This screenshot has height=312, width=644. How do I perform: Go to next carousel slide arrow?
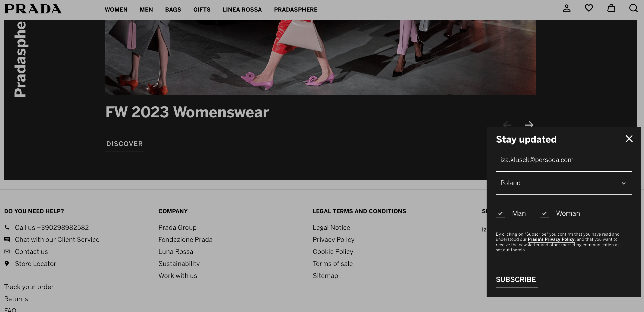tap(529, 124)
